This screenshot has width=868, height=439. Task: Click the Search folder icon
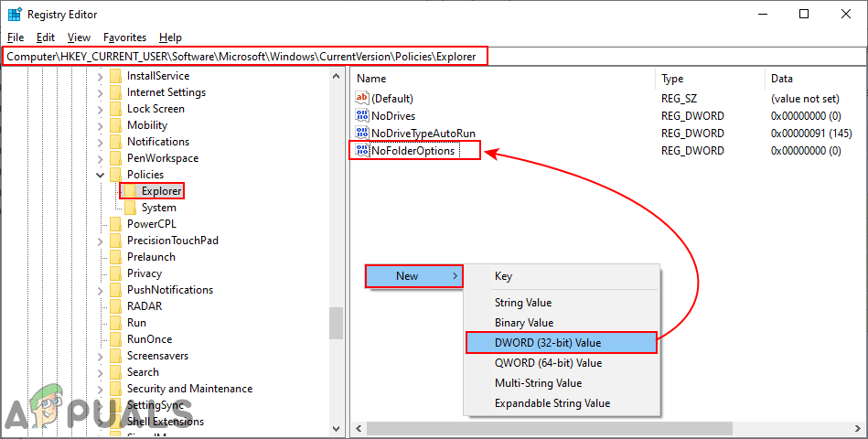(115, 372)
